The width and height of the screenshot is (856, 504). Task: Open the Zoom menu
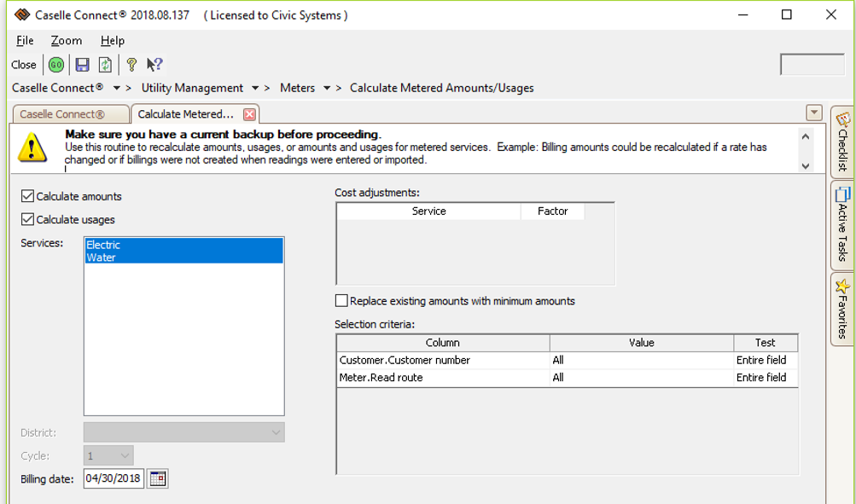pyautogui.click(x=67, y=40)
